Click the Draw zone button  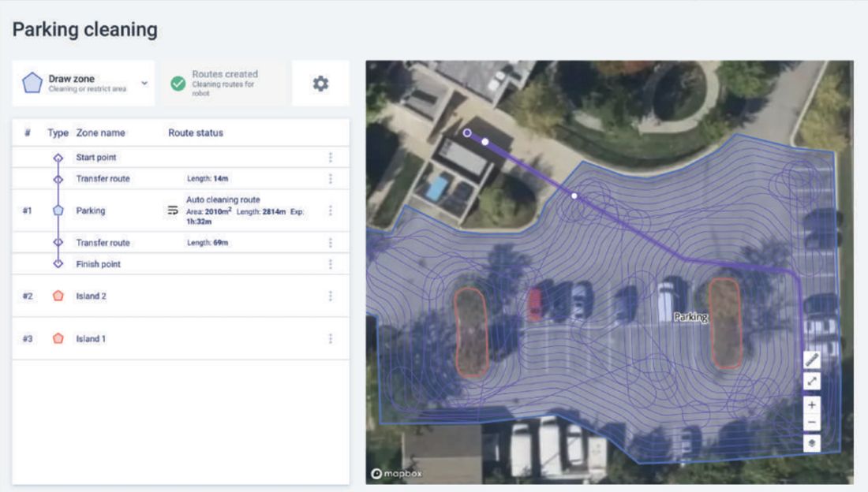83,83
